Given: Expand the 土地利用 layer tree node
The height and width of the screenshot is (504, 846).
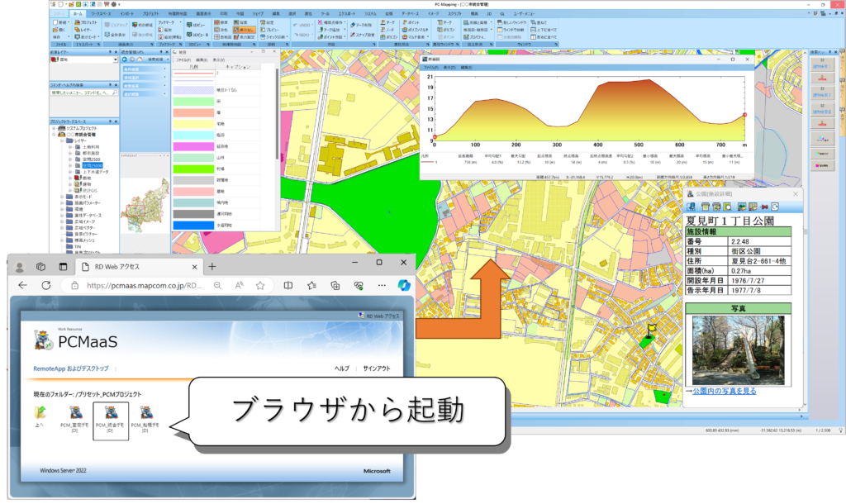Looking at the screenshot, I should coord(70,147).
